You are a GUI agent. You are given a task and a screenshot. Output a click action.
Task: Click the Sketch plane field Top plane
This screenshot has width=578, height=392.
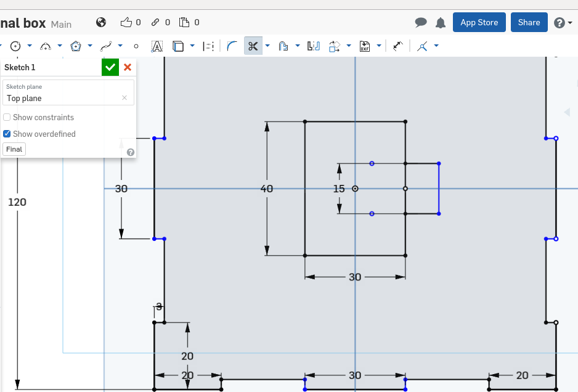(68, 93)
